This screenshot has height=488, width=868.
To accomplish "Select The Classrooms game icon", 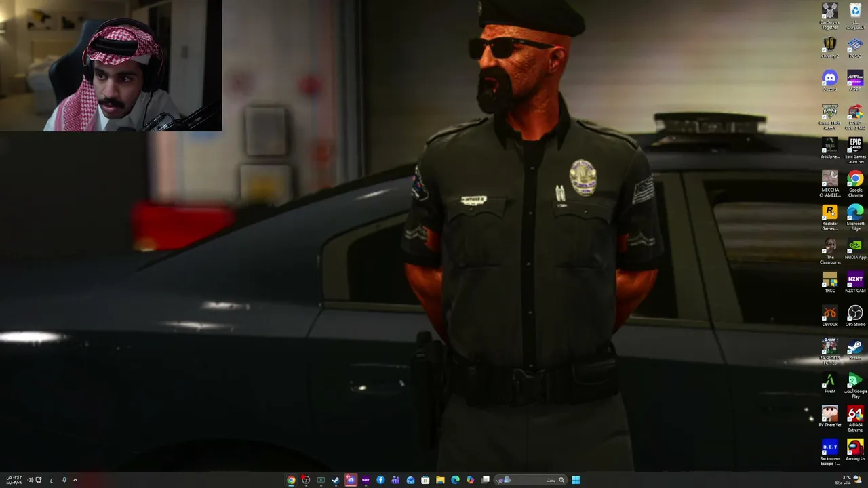I will [830, 251].
